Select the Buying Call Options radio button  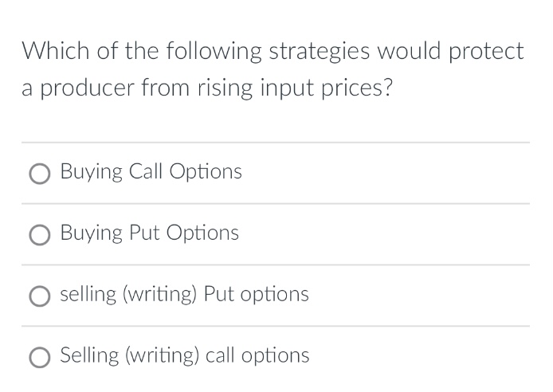(40, 174)
